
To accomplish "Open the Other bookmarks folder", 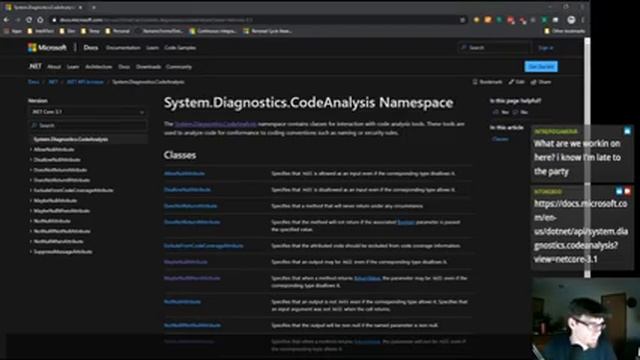I will pyautogui.click(x=564, y=31).
